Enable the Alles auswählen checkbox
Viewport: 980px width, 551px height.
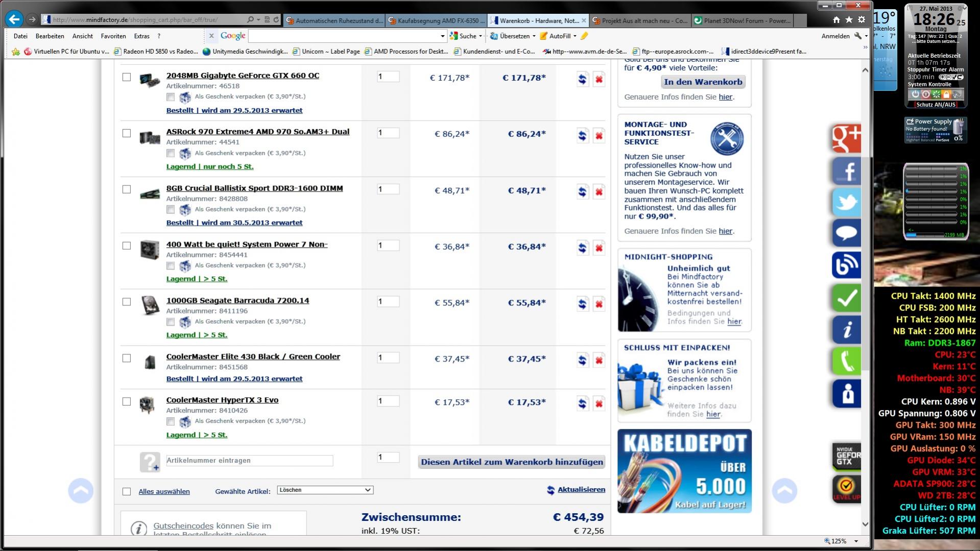tap(127, 491)
